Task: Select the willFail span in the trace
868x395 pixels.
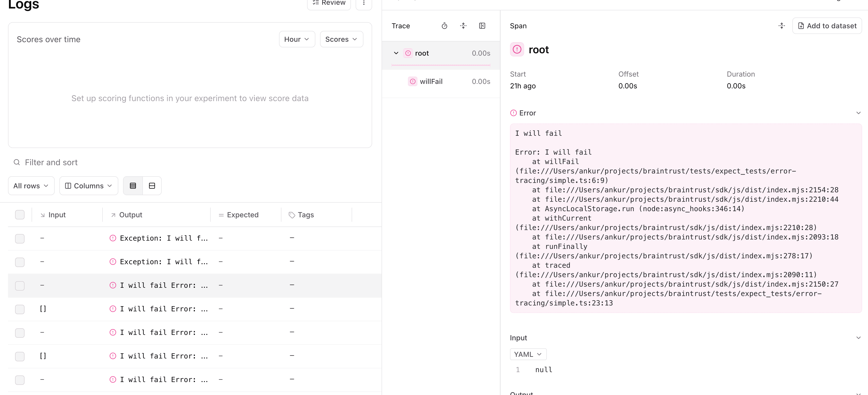Action: pyautogui.click(x=432, y=81)
